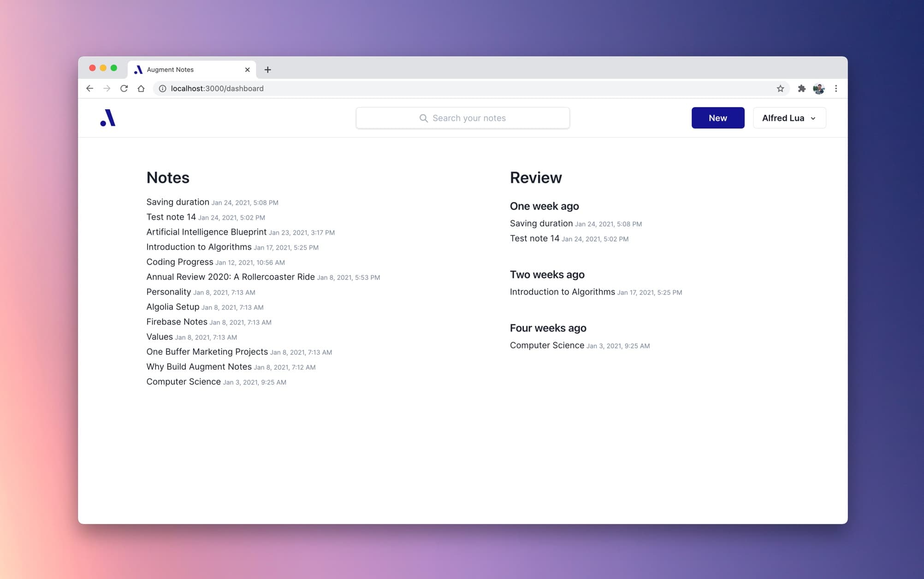Open Introduction to Algorithms in Notes list
This screenshot has height=579, width=924.
(199, 247)
